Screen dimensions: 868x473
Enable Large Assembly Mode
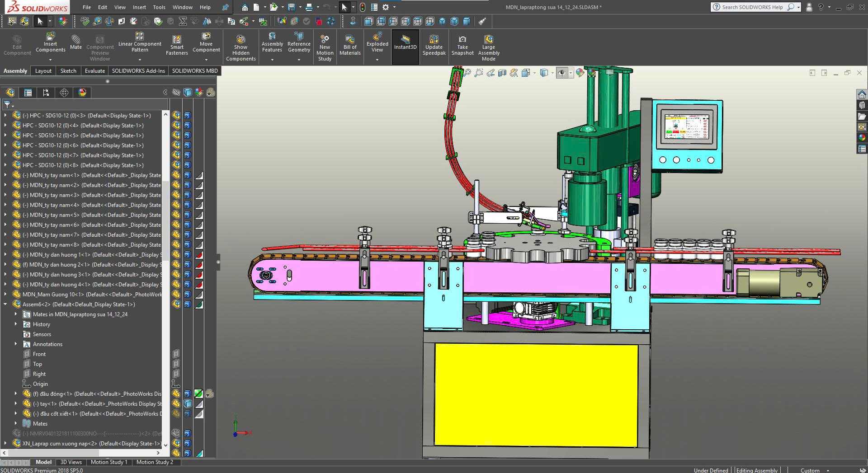tap(489, 48)
